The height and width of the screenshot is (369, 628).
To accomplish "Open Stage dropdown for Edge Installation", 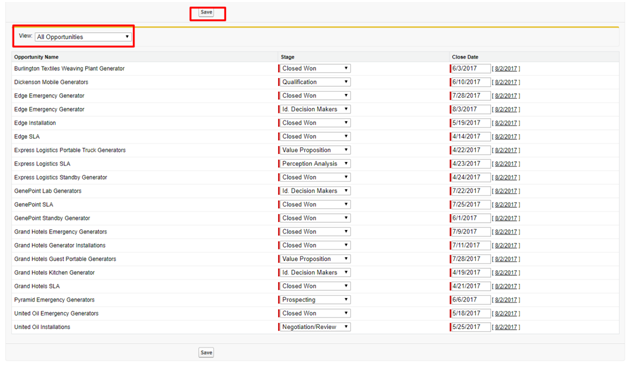I will (315, 123).
